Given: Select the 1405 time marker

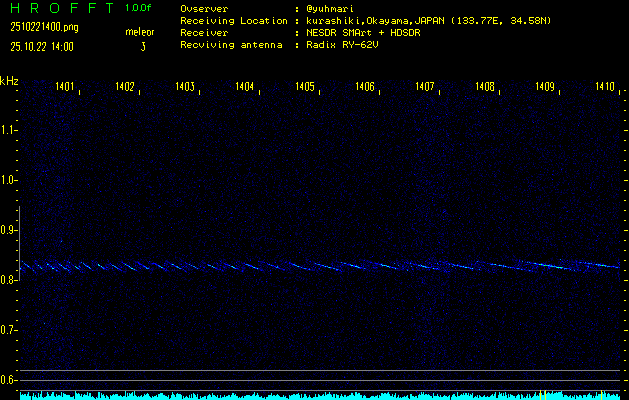Looking at the screenshot, I should click(305, 88).
